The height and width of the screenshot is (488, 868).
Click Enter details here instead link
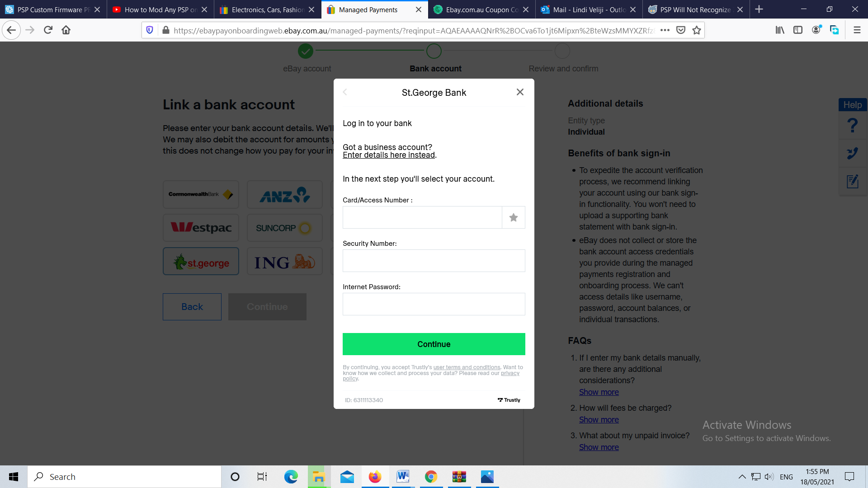point(389,155)
